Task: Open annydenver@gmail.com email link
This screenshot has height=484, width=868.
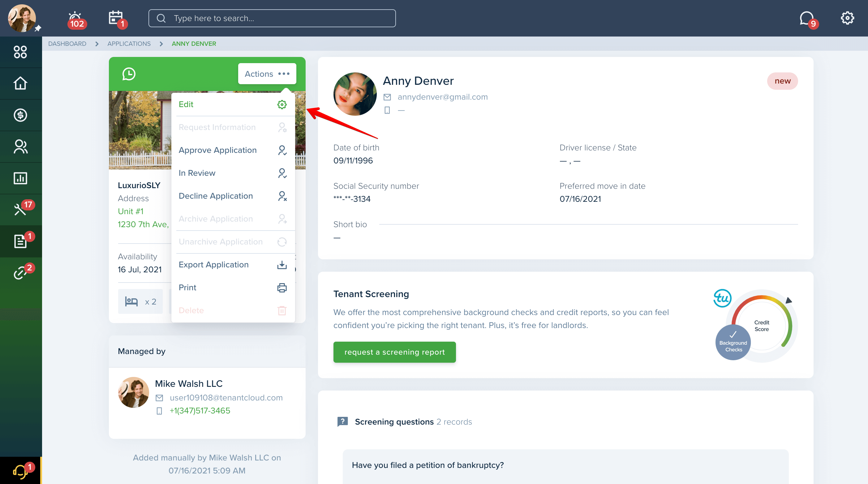Action: (x=442, y=97)
